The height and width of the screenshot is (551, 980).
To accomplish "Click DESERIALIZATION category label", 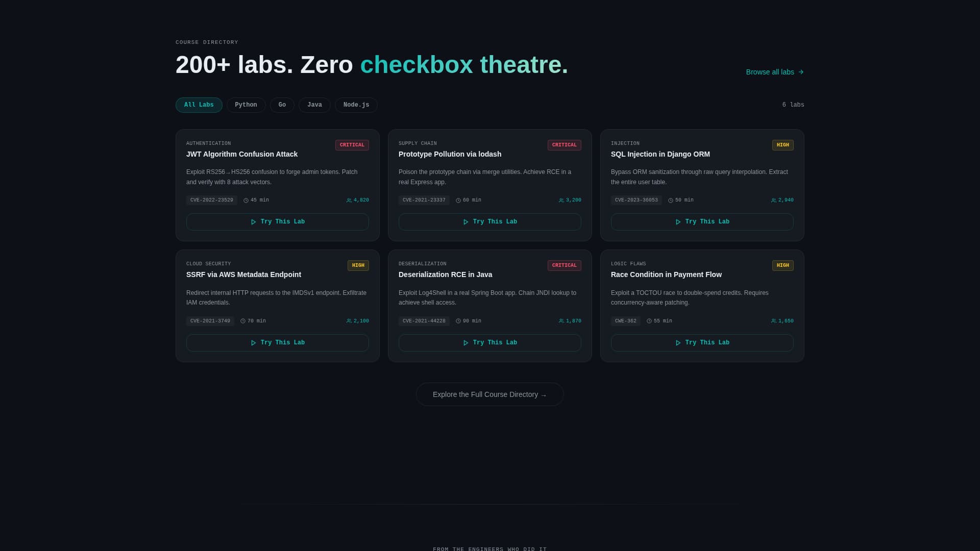I will [422, 264].
